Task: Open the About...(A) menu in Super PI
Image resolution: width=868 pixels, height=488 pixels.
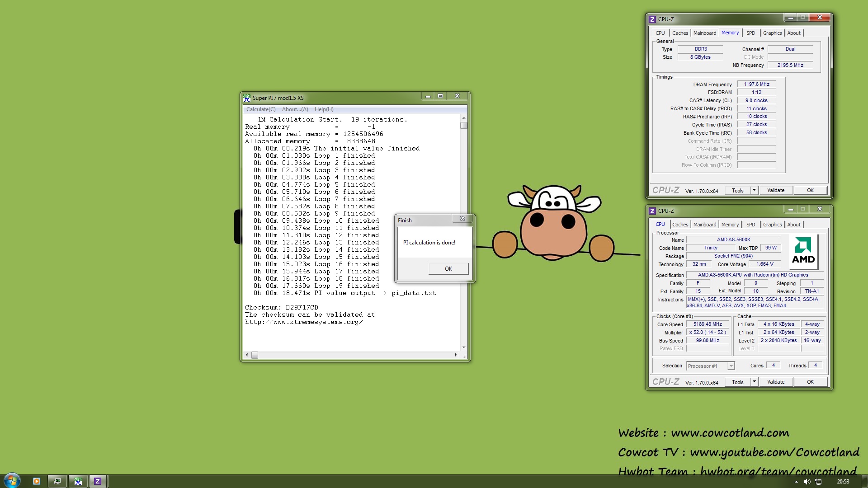Action: (295, 109)
